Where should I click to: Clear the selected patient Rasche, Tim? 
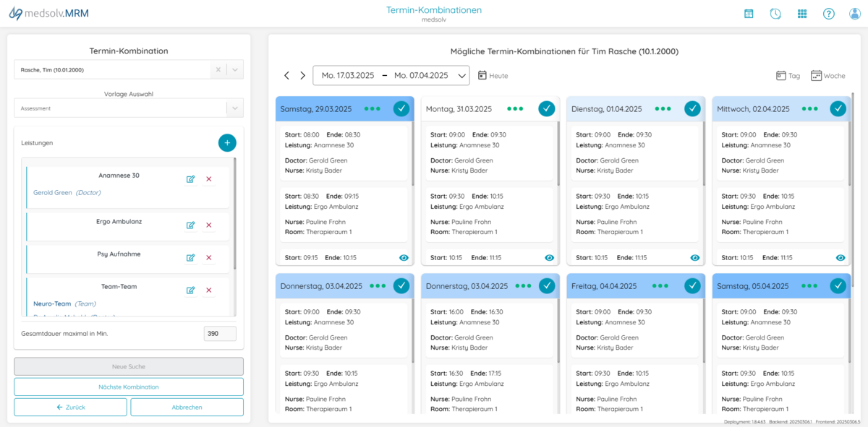pos(218,69)
